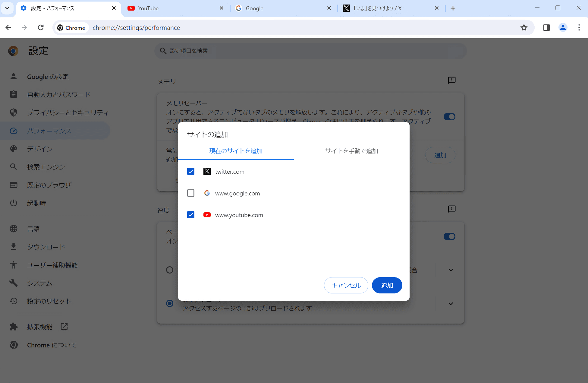Click the Google favicon beside www.google.com
Viewport: 588px width, 383px height.
pyautogui.click(x=207, y=193)
